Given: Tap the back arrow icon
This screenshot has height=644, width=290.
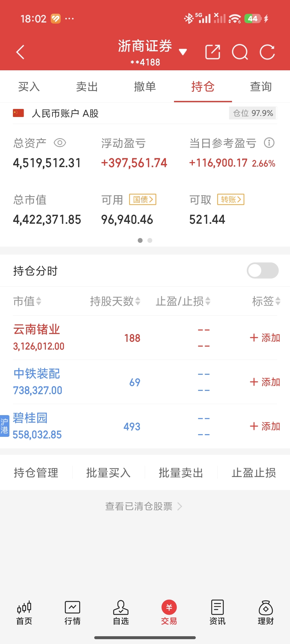Looking at the screenshot, I should point(20,52).
